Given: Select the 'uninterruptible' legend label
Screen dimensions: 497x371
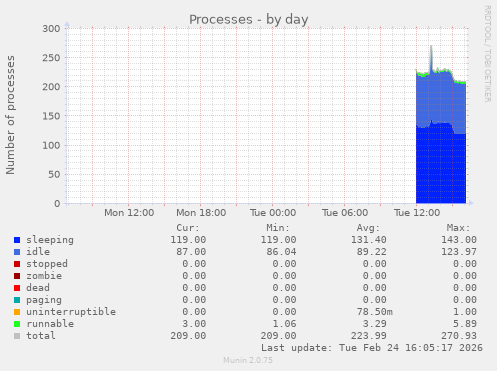Looking at the screenshot, I should click(x=71, y=312).
